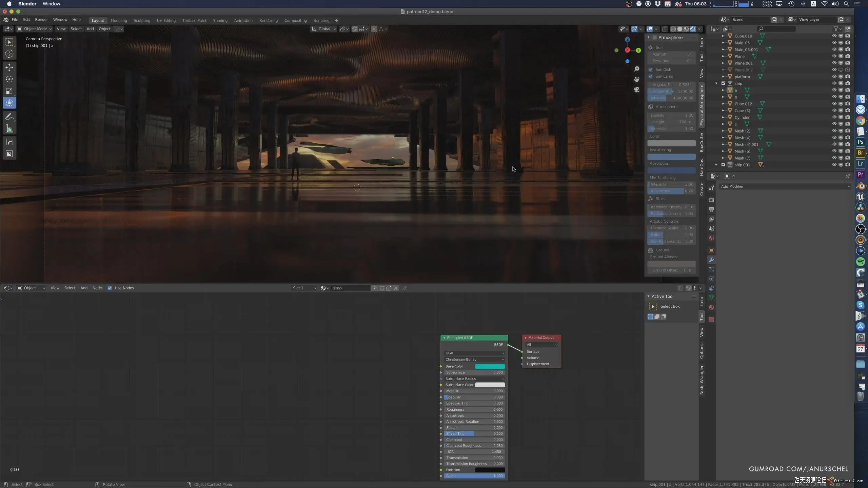Switch to the Shading workspace tab
The height and width of the screenshot is (488, 868).
[220, 20]
